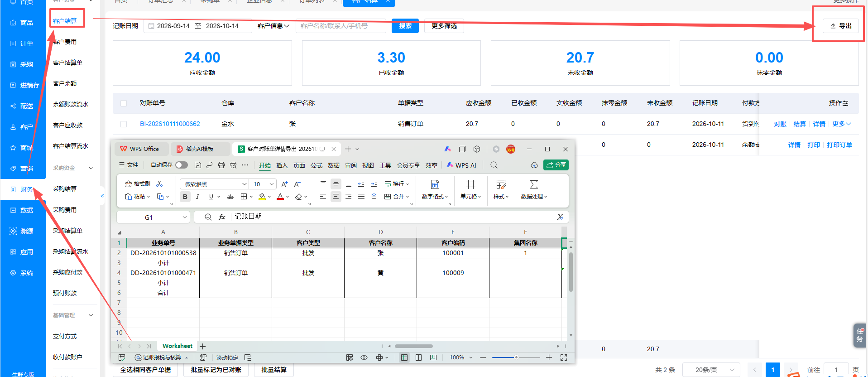Click the Cut scissors icon in WPS
Screen dimensions: 868x377
159,184
